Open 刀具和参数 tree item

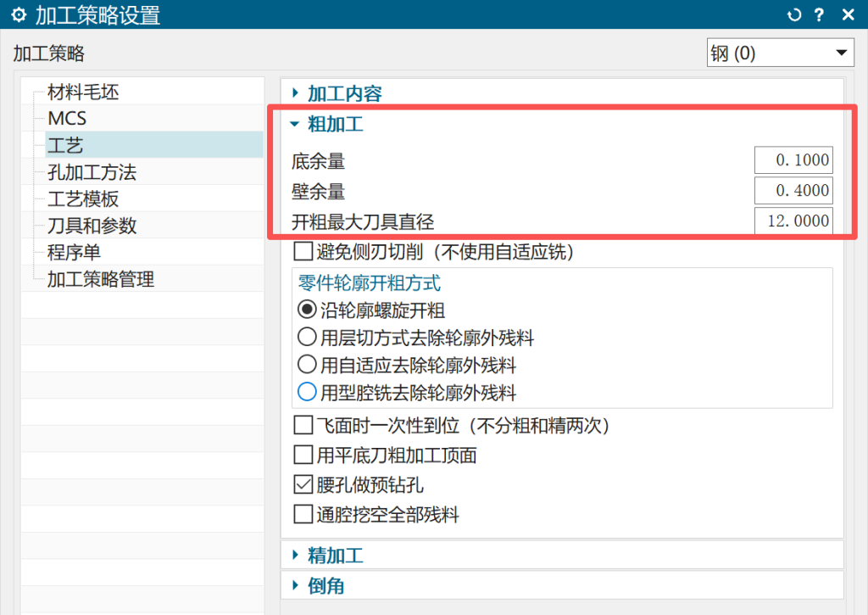tap(92, 226)
